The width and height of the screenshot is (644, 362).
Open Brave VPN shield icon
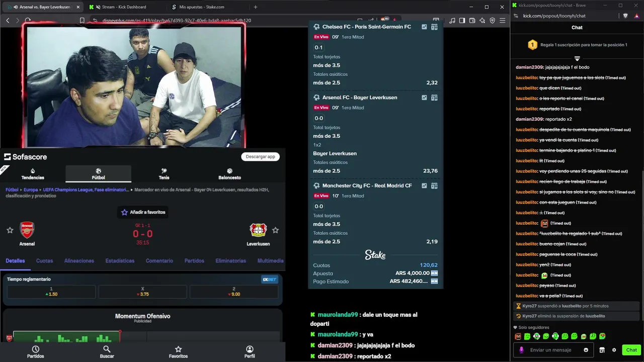coord(493,21)
